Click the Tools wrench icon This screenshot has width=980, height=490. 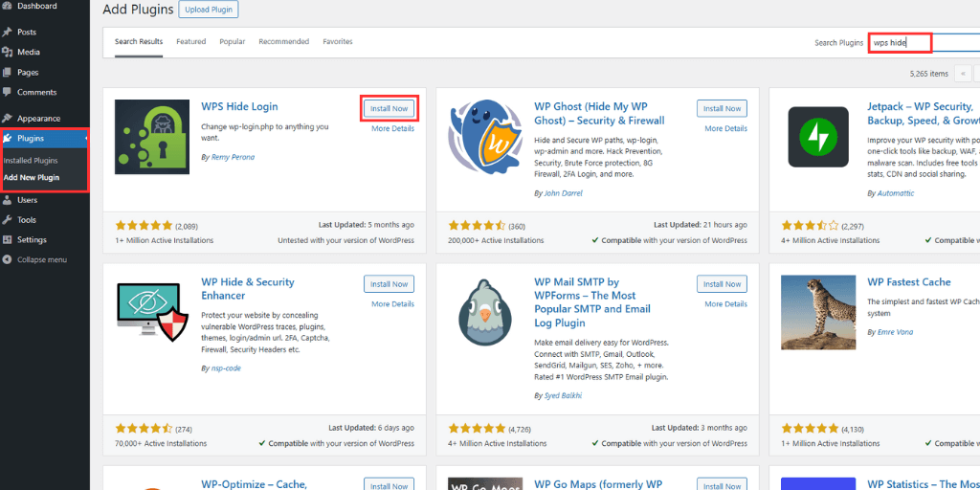click(7, 220)
